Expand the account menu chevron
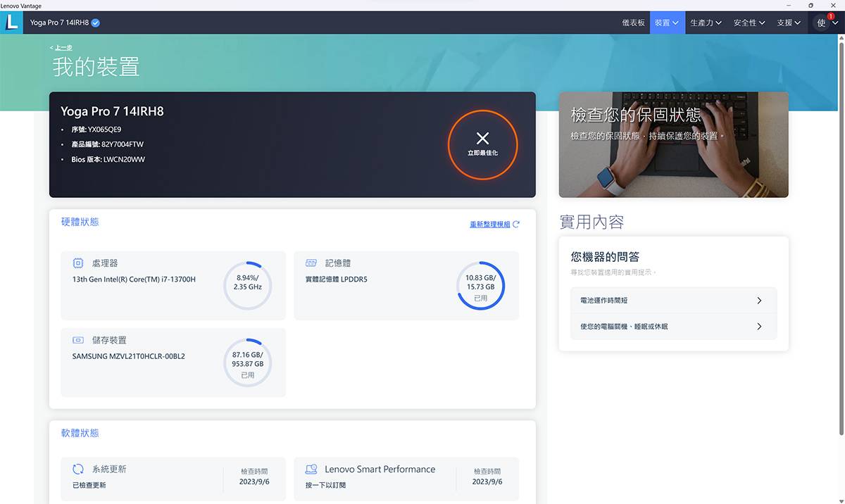Image resolution: width=845 pixels, height=504 pixels. (x=835, y=23)
